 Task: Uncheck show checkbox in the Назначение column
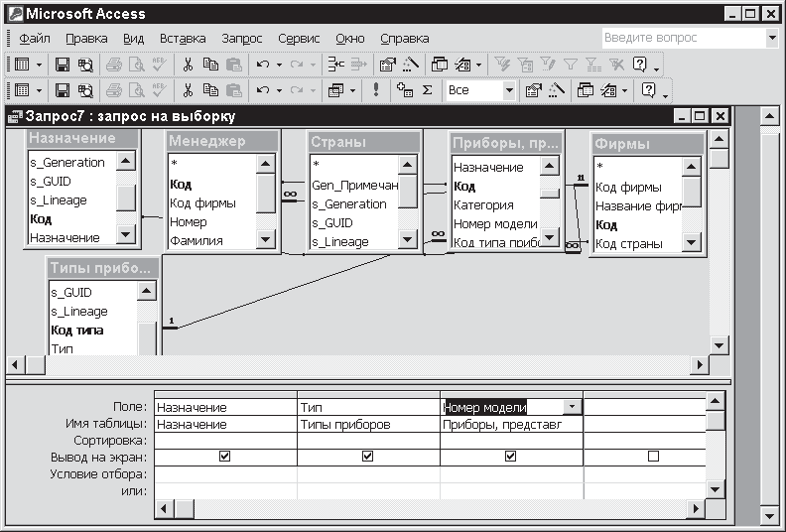point(224,457)
